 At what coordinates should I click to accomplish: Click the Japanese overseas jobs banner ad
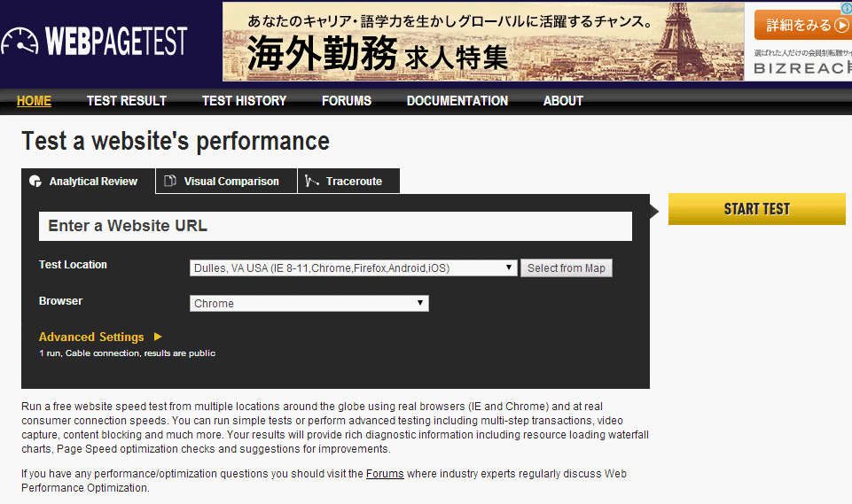483,42
